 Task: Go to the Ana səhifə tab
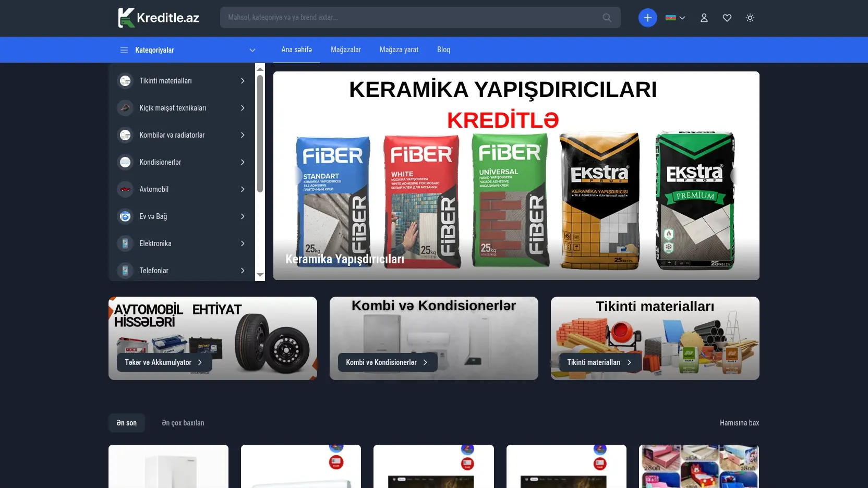click(297, 50)
